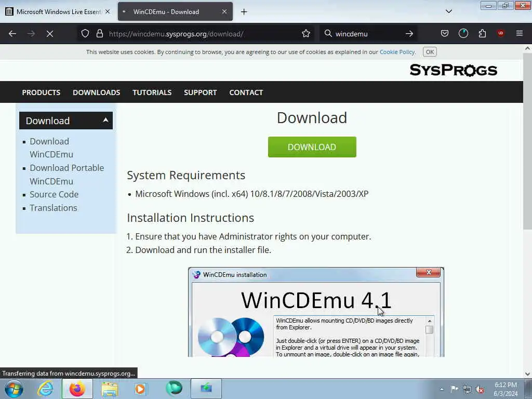Open the extensions puzzle-piece menu
The width and height of the screenshot is (532, 399).
click(x=482, y=34)
